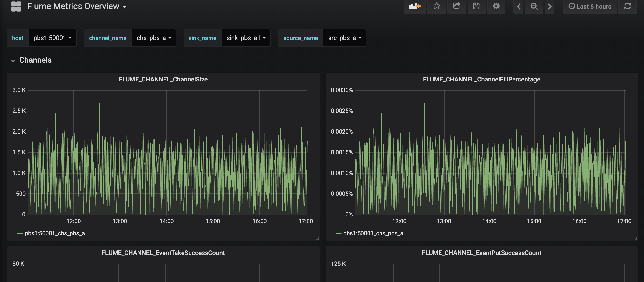Open the share dashboard icon

[456, 6]
